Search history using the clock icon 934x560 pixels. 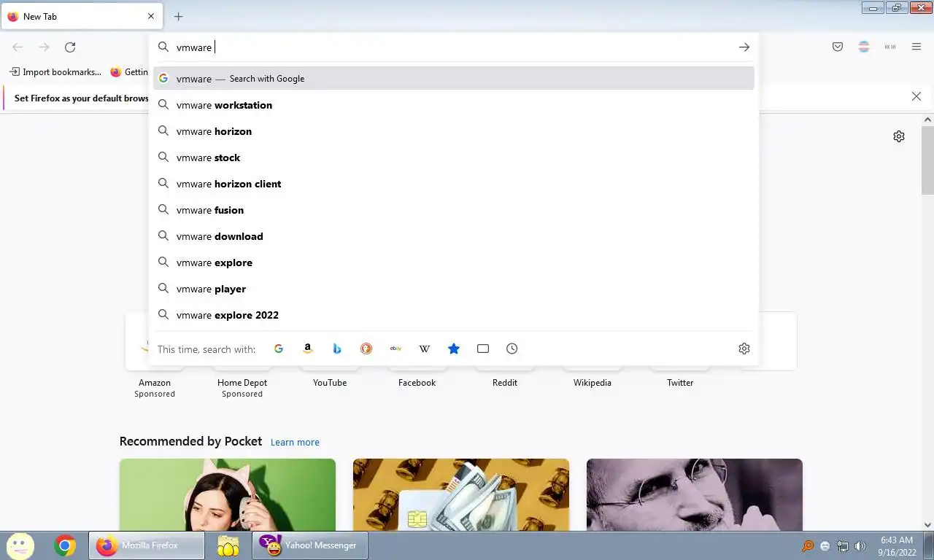tap(512, 349)
